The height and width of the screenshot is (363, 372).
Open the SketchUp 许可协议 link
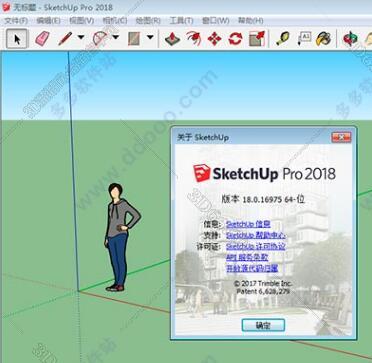tap(256, 247)
